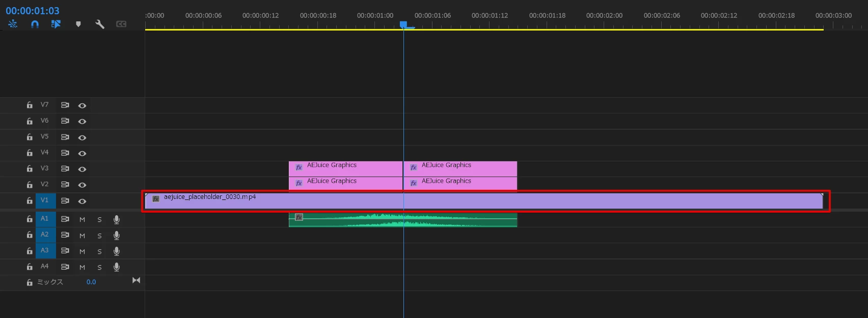Viewport: 868px width, 318px height.
Task: Add a marker with marker icon
Action: click(x=78, y=24)
